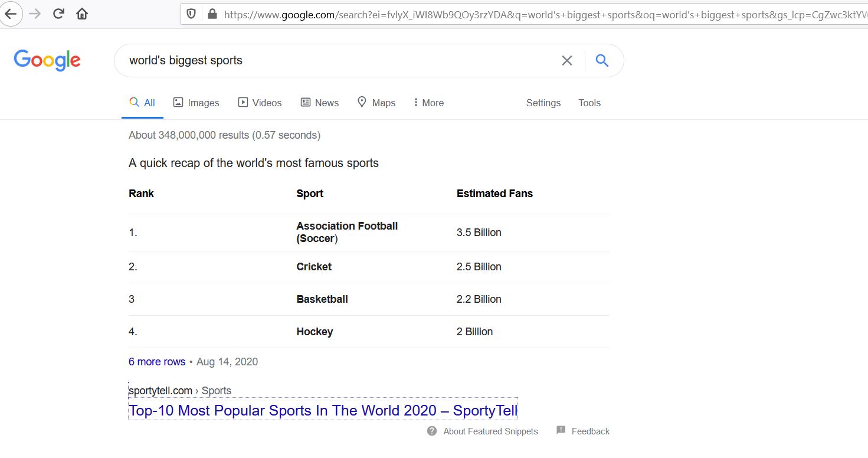Image resolution: width=868 pixels, height=458 pixels.
Task: Click the 2 Billion fans value
Action: pyautogui.click(x=474, y=332)
